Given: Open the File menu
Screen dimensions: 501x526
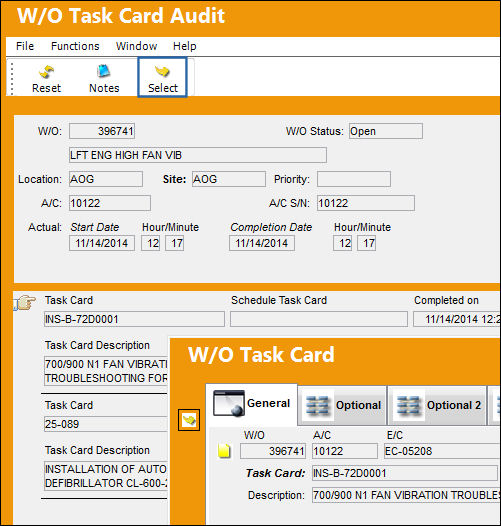Looking at the screenshot, I should click(25, 46).
